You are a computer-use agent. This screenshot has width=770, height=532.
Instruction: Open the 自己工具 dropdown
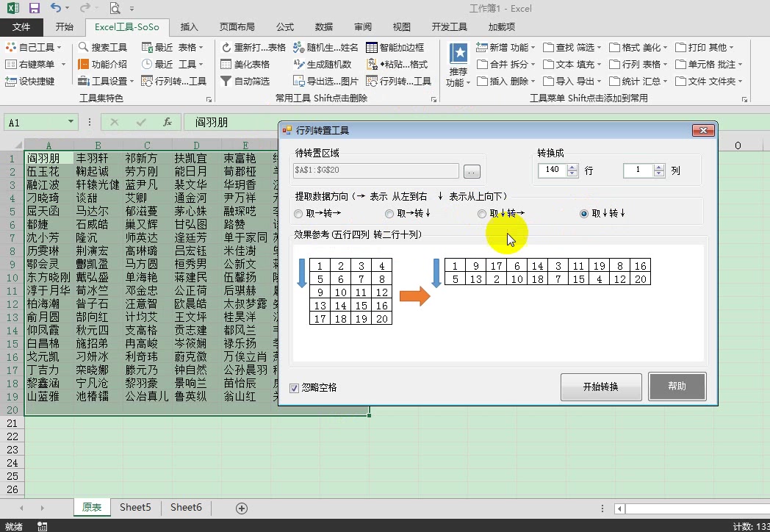coord(31,46)
